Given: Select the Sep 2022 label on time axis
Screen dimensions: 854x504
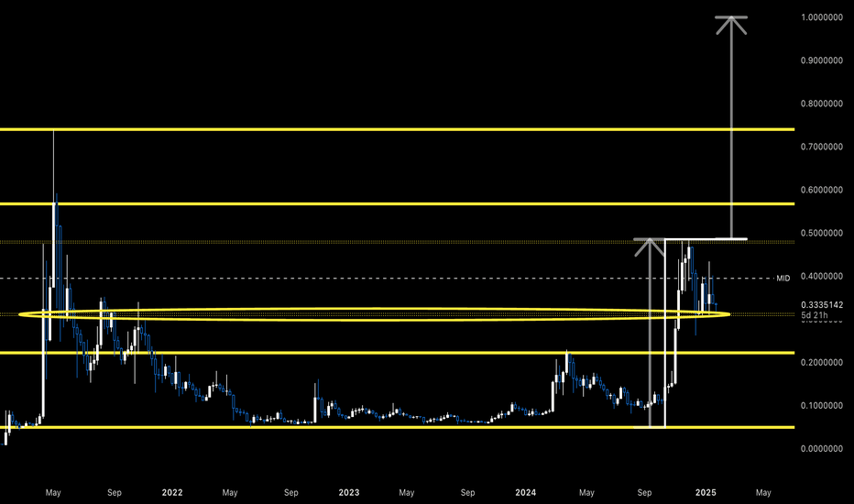Looking at the screenshot, I should click(x=291, y=493).
